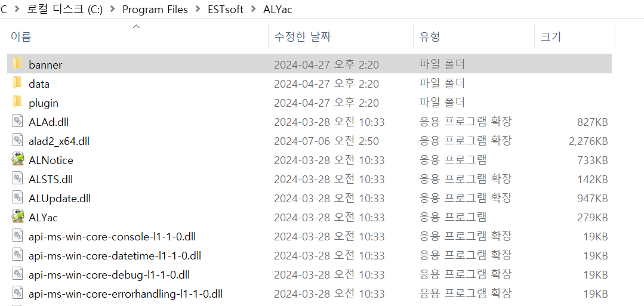Expand chevron after Program Files breadcrumb
The width and height of the screenshot is (644, 306).
coord(198,10)
